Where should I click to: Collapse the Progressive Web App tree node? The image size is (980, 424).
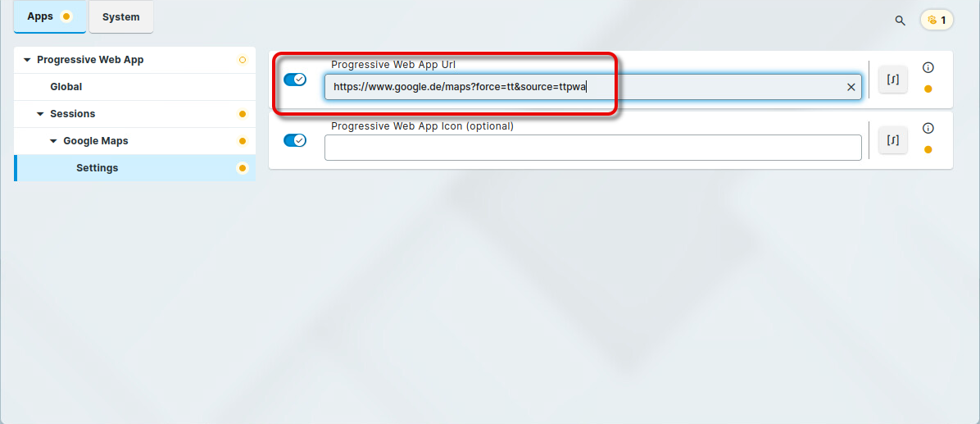tap(27, 60)
